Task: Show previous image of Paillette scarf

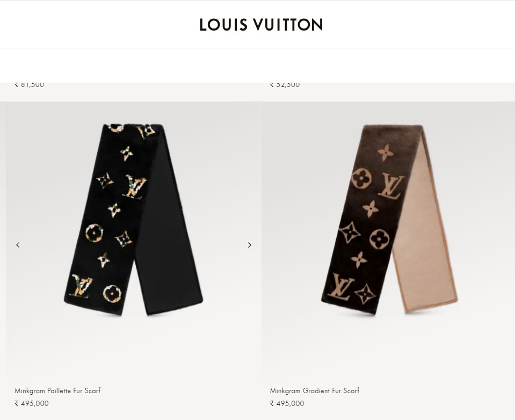Action: pyautogui.click(x=18, y=245)
